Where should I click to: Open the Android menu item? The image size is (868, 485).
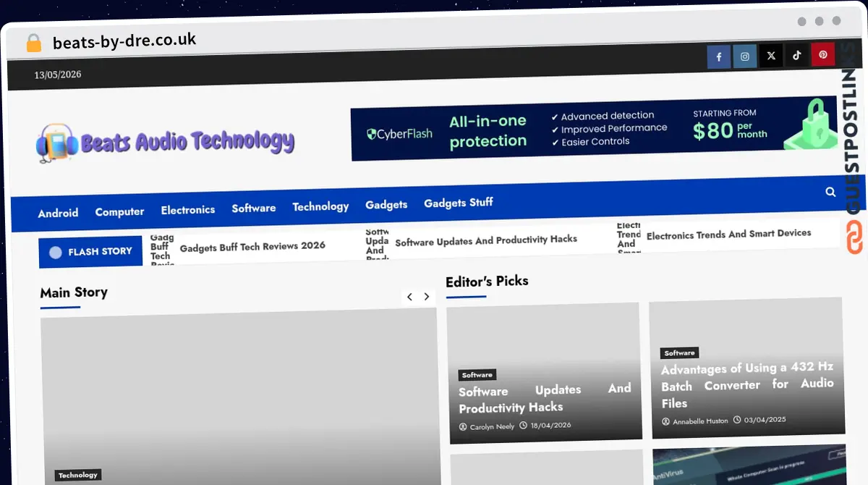coord(58,213)
